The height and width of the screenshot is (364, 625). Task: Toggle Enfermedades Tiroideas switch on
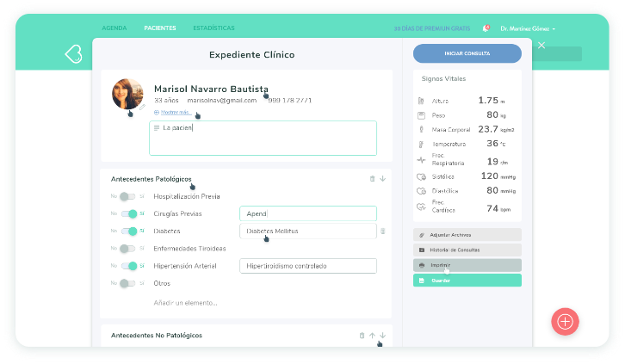tap(127, 249)
